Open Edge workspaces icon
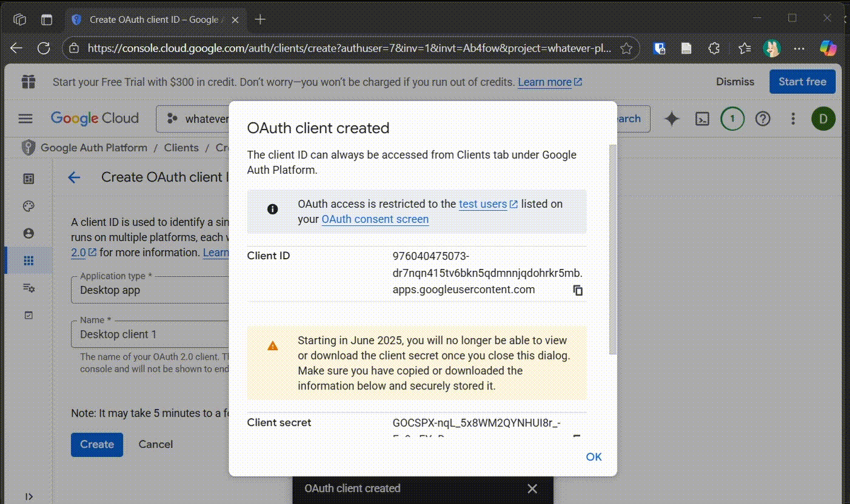Viewport: 850px width, 504px height. [19, 19]
